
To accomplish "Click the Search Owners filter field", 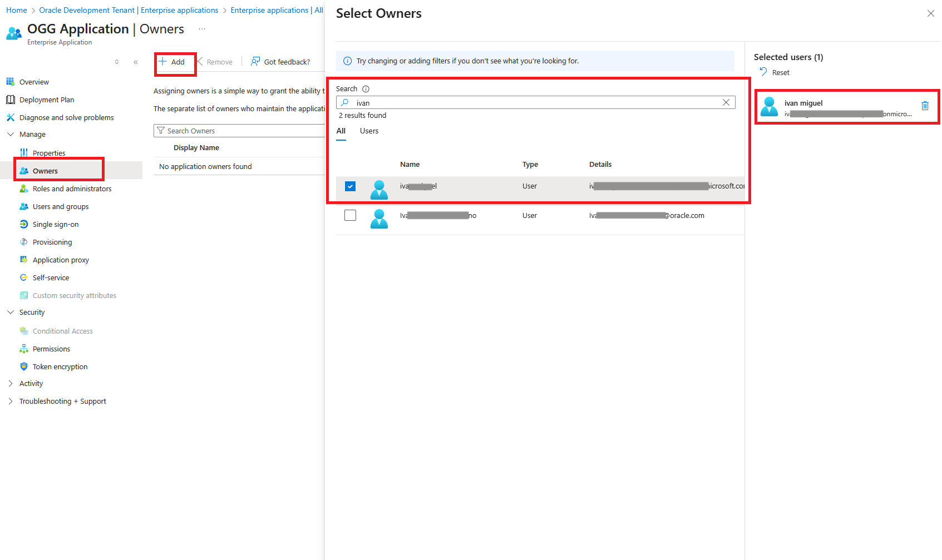I will (x=239, y=131).
